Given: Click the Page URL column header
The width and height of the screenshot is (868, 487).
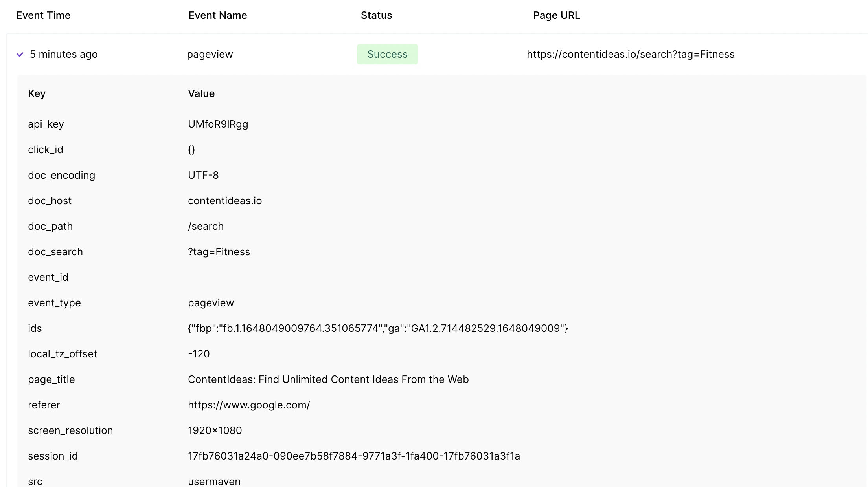Looking at the screenshot, I should 556,15.
